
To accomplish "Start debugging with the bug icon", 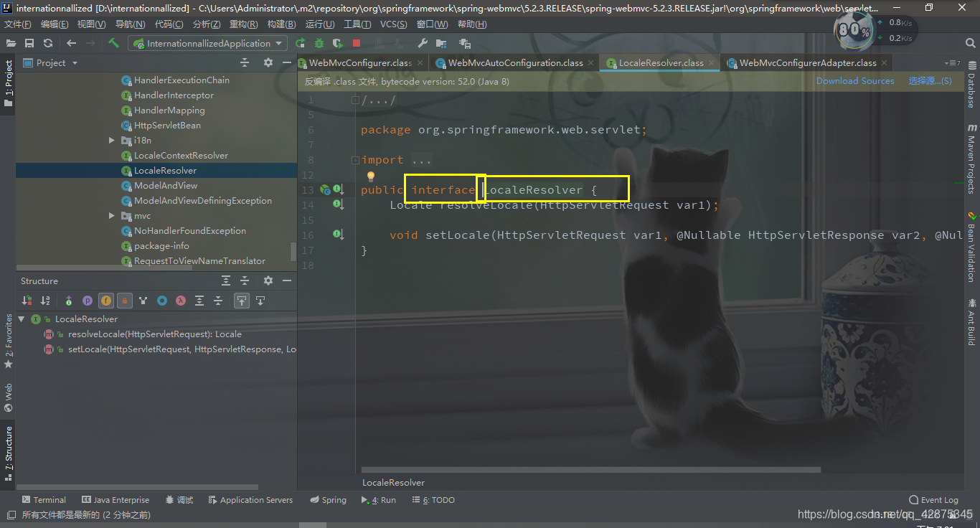I will [319, 43].
